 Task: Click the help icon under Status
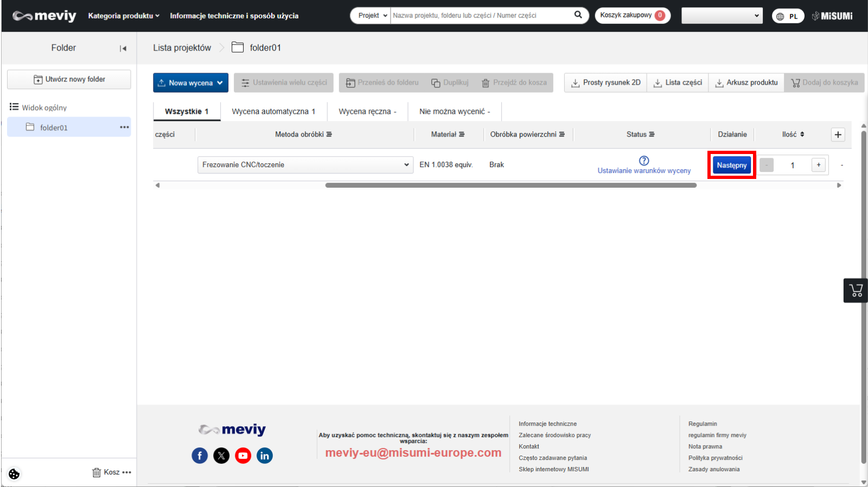(644, 161)
